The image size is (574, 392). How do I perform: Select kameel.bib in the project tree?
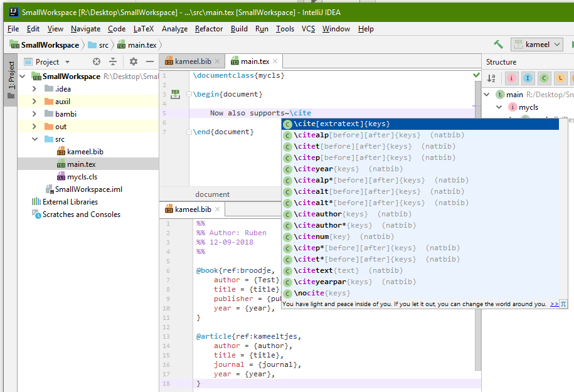tap(80, 152)
